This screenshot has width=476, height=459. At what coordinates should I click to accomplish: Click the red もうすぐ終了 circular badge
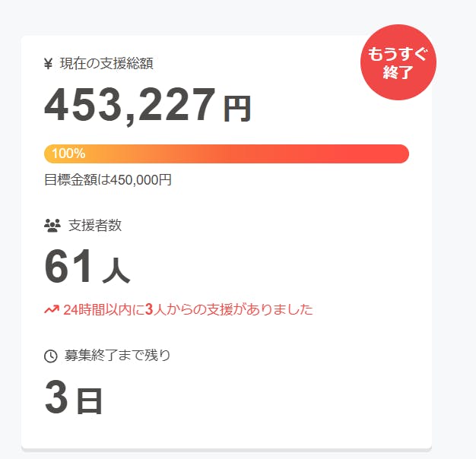[x=394, y=65]
